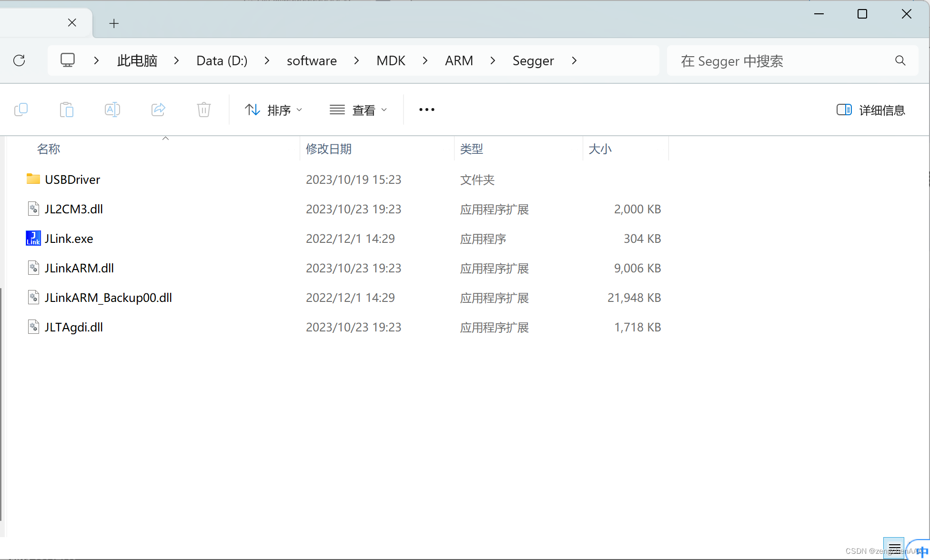This screenshot has height=560, width=930.
Task: Click the Rename toolbar icon
Action: (112, 110)
